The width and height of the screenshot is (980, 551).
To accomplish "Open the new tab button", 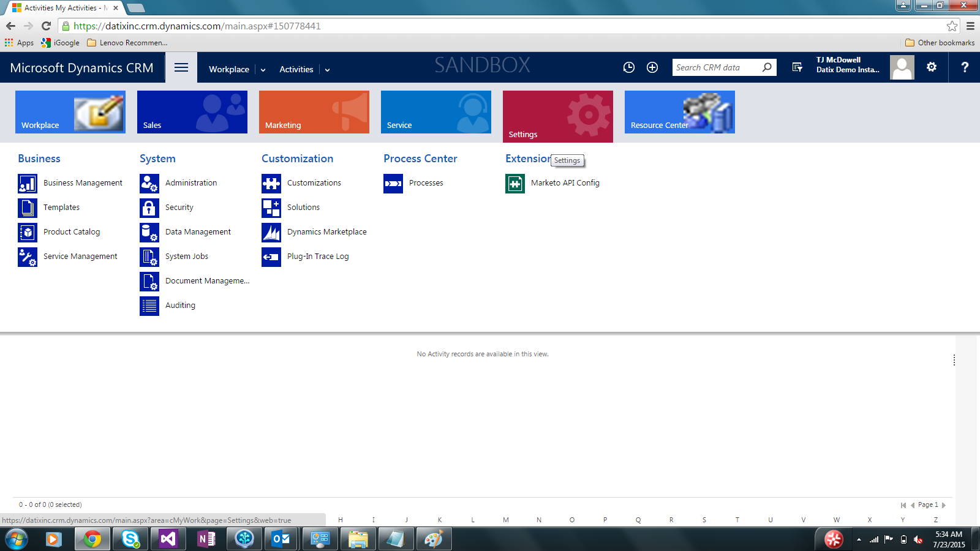I will [x=136, y=8].
